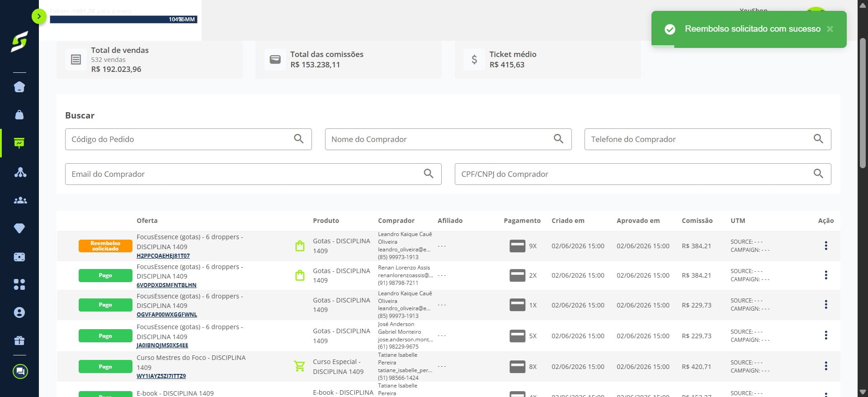The height and width of the screenshot is (397, 868).
Task: Focus the CPF/CNPJ do Comprador search field
Action: coord(643,174)
